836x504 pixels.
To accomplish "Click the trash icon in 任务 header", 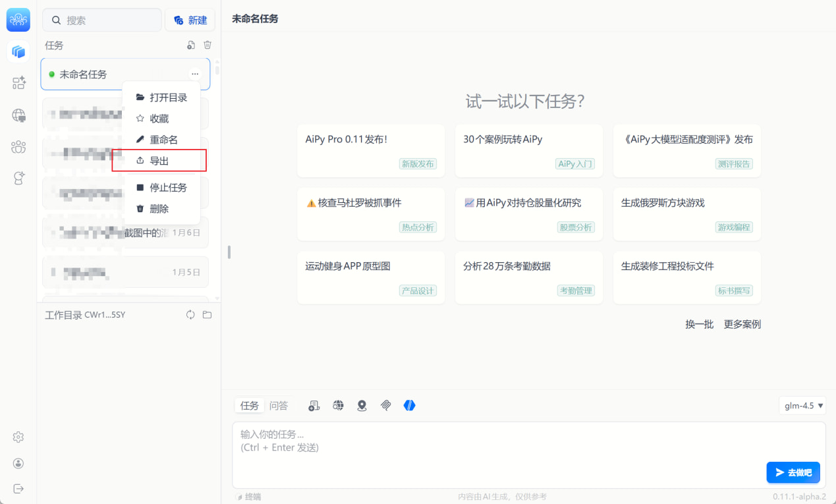I will click(208, 45).
